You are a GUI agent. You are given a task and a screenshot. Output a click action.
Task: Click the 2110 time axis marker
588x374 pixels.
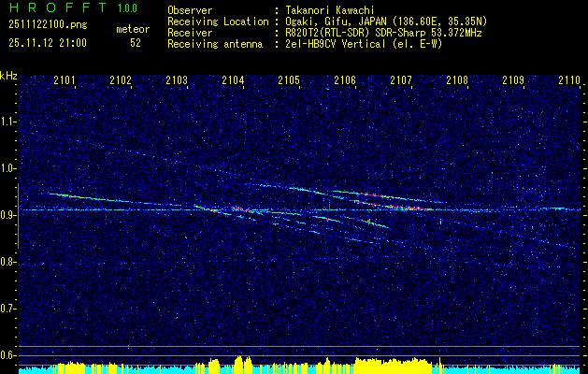point(569,80)
